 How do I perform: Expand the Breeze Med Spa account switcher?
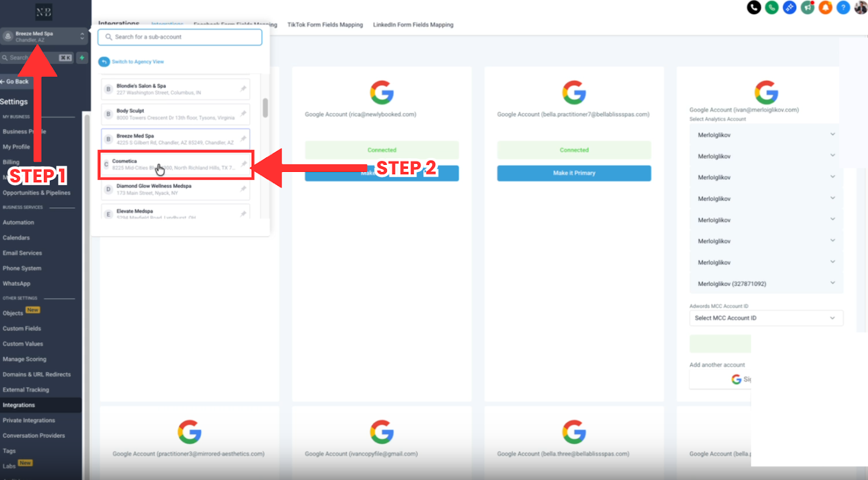(x=43, y=36)
